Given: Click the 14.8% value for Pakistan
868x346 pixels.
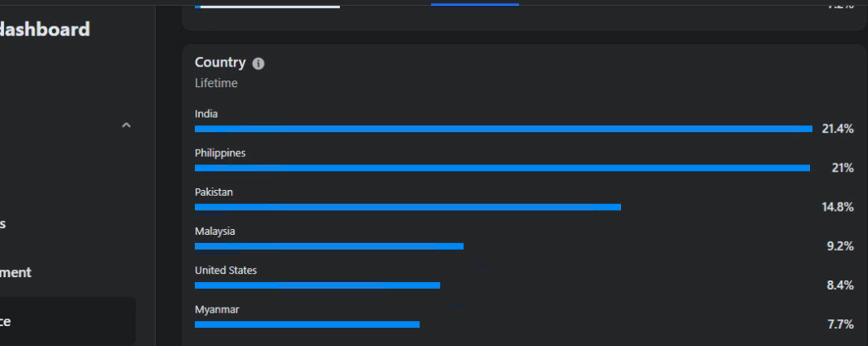Looking at the screenshot, I should click(837, 207).
